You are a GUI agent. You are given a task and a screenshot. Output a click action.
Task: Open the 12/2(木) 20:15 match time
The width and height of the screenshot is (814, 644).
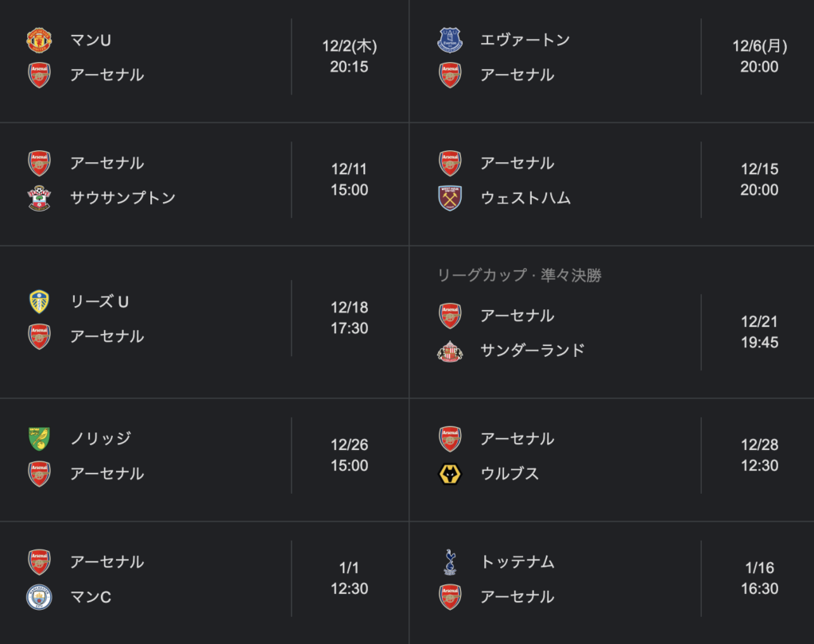tap(350, 56)
